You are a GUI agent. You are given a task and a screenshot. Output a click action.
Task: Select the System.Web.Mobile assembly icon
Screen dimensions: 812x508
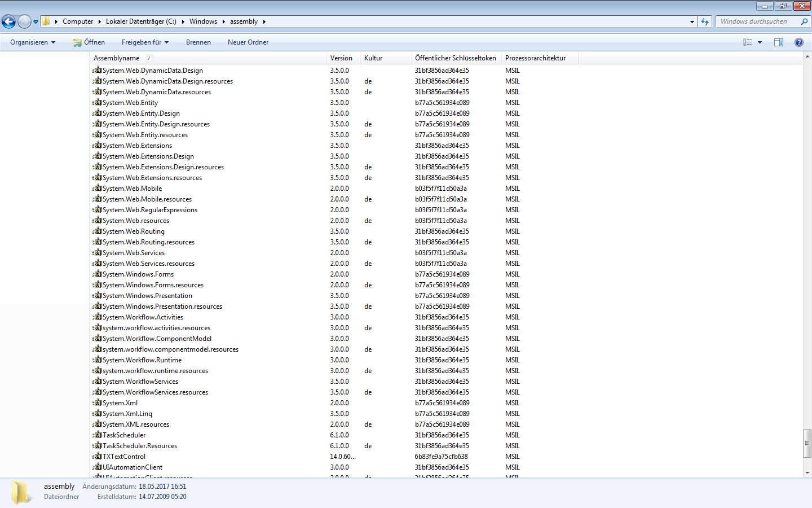(97, 189)
